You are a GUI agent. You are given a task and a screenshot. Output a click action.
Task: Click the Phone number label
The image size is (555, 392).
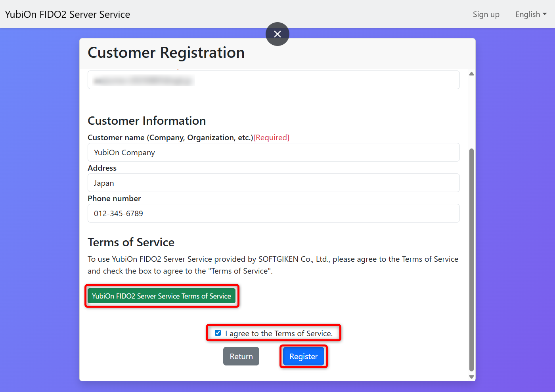point(114,198)
